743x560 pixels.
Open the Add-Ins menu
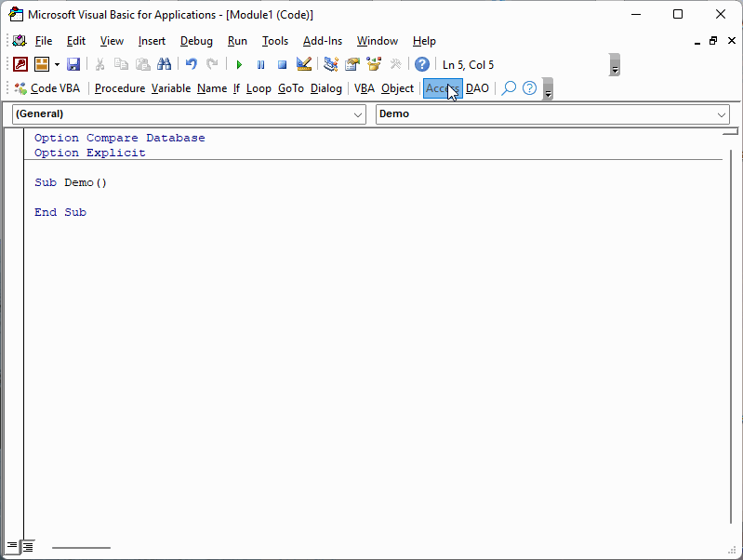(323, 41)
